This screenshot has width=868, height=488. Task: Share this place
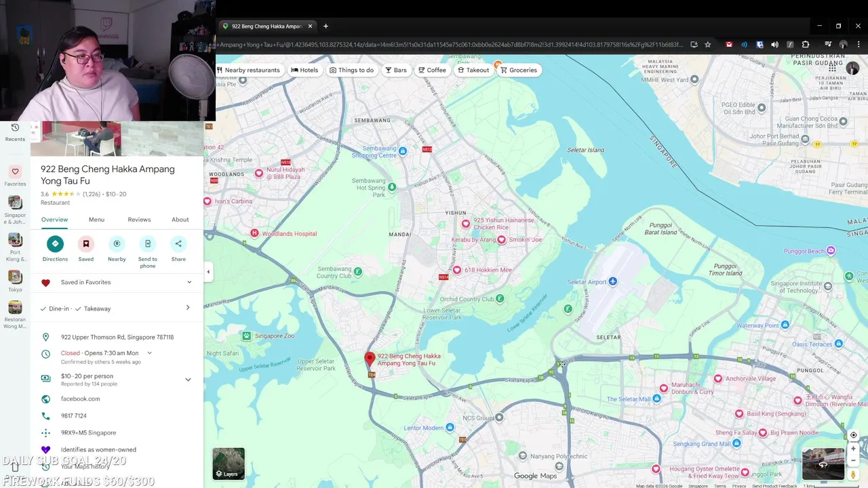pos(178,244)
